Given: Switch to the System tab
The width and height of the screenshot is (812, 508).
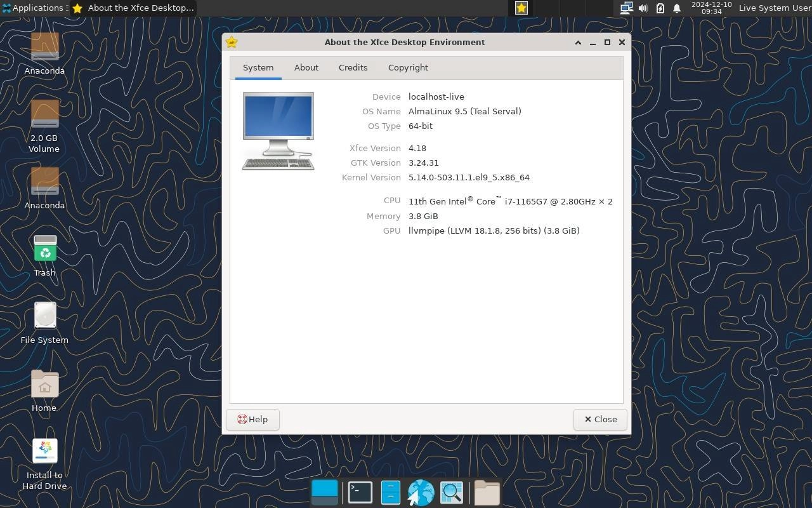Looking at the screenshot, I should pyautogui.click(x=258, y=67).
